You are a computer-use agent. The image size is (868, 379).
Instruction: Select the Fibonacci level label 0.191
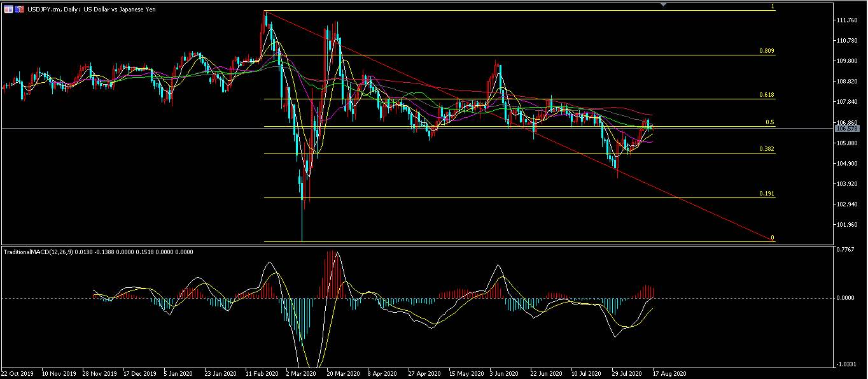pyautogui.click(x=766, y=194)
